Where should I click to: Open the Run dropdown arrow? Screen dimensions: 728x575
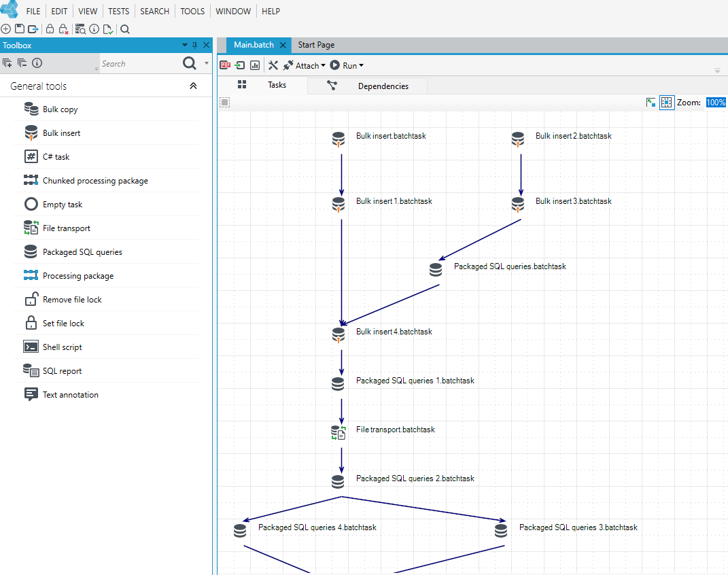pyautogui.click(x=361, y=65)
